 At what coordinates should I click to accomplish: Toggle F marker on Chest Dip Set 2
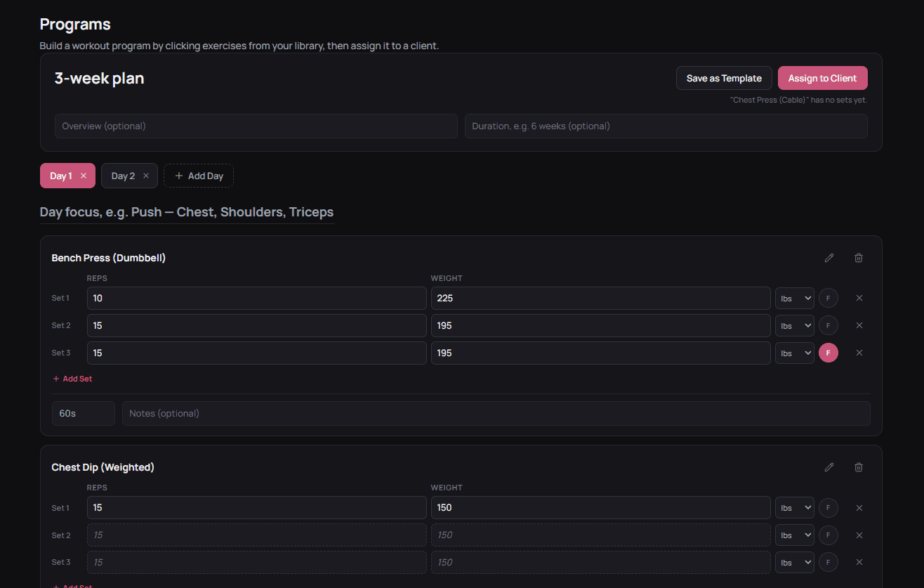(x=829, y=535)
